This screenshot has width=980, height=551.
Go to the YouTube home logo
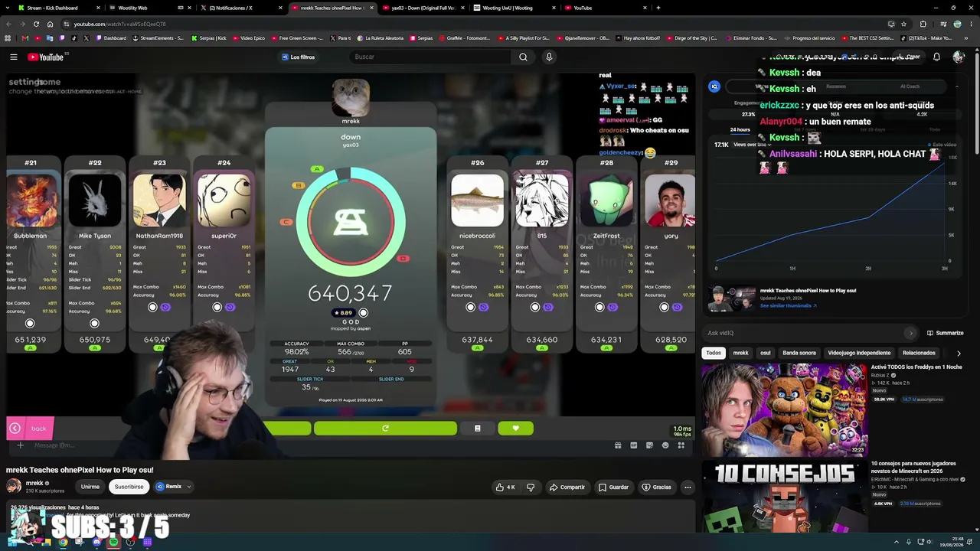[x=46, y=57]
